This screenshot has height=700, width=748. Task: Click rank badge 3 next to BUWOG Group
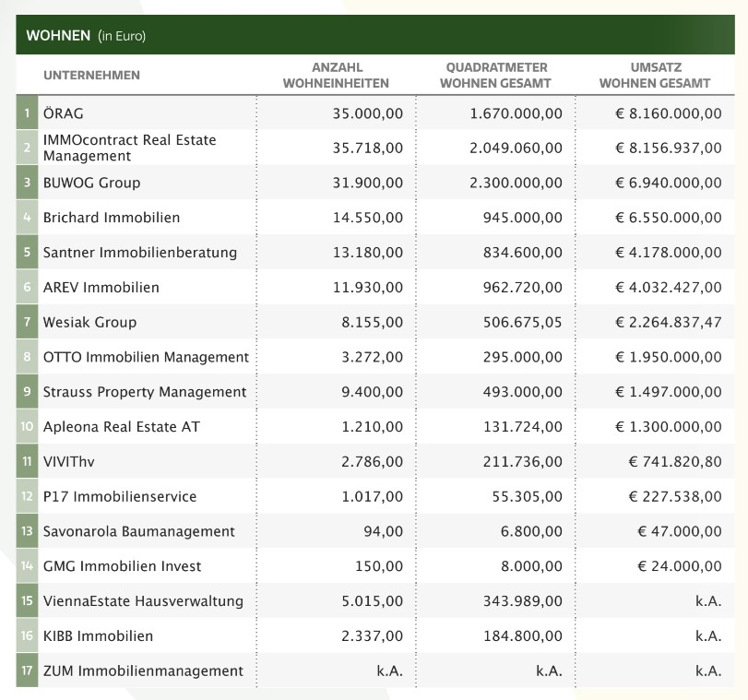pyautogui.click(x=28, y=183)
